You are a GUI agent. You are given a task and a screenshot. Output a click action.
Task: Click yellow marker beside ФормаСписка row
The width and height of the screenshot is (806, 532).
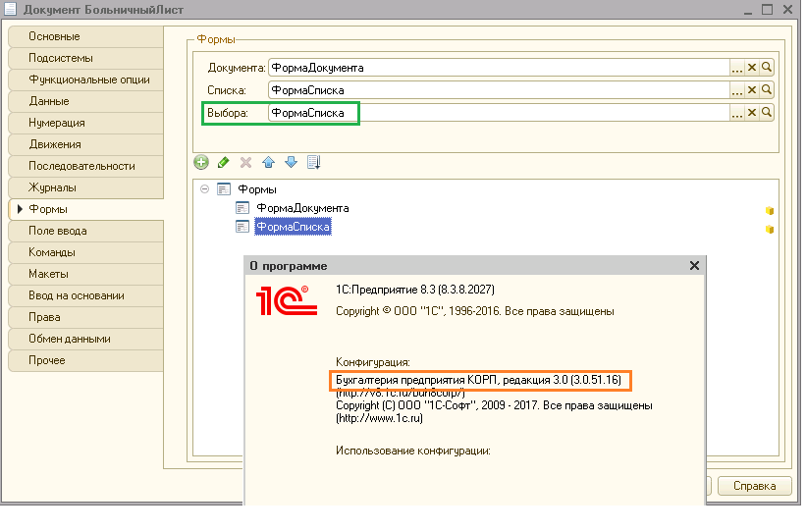pos(770,230)
